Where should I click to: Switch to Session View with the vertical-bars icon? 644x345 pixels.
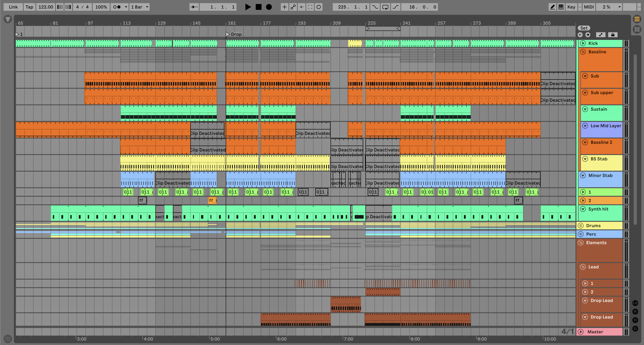click(637, 29)
